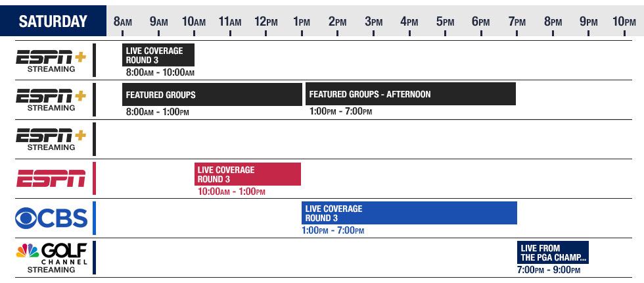Image resolution: width=644 pixels, height=283 pixels.
Task: Click the red ESPN Live Coverage block
Action: pyautogui.click(x=248, y=174)
